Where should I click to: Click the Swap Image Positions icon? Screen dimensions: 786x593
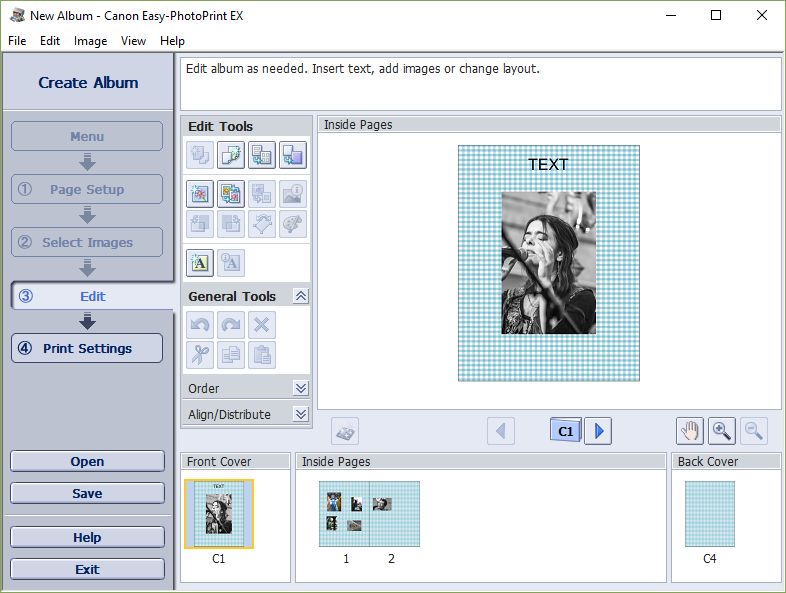click(231, 193)
